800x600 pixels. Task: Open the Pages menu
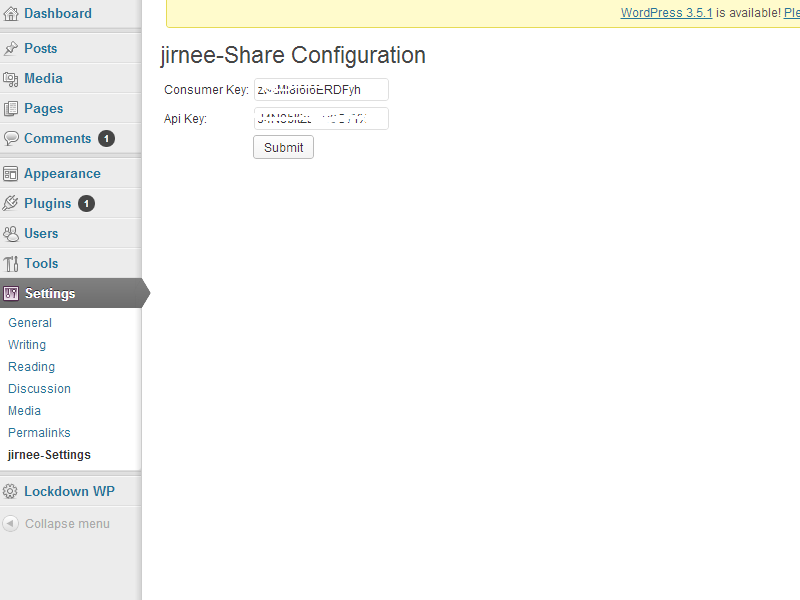44,109
